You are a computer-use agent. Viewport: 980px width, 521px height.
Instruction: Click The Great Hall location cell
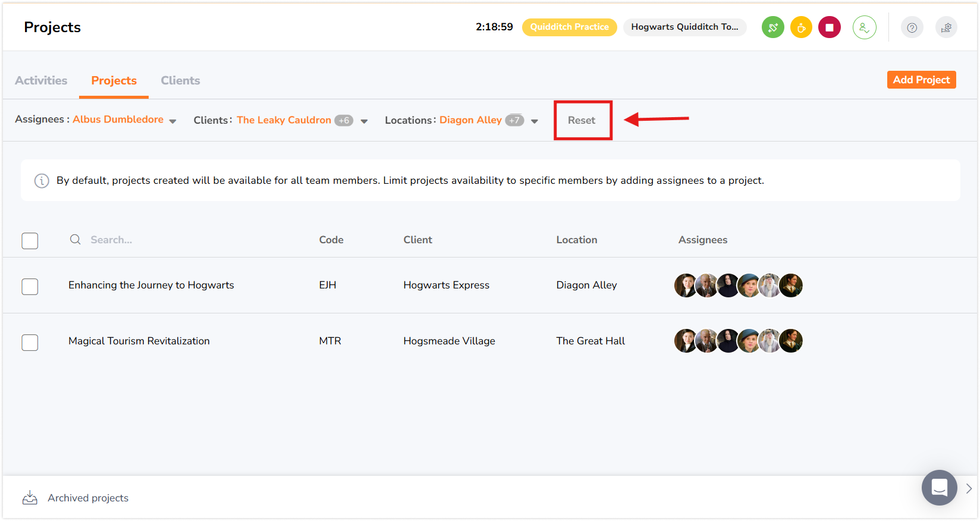pyautogui.click(x=590, y=341)
